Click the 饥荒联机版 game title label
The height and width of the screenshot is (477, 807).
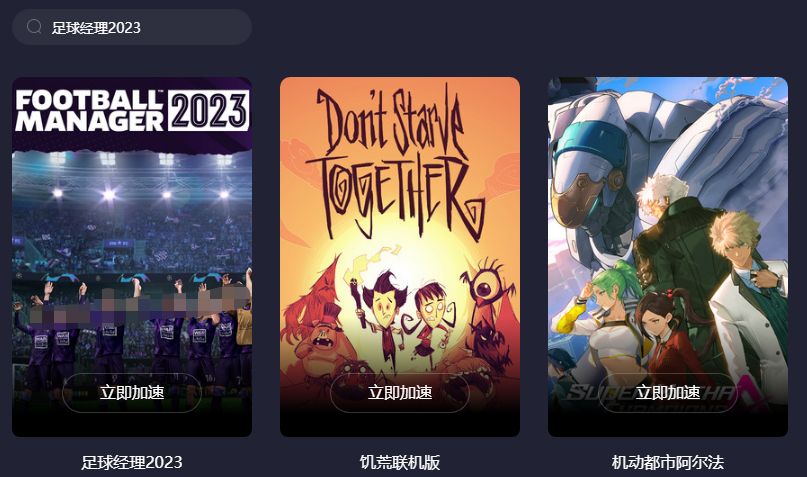point(400,462)
